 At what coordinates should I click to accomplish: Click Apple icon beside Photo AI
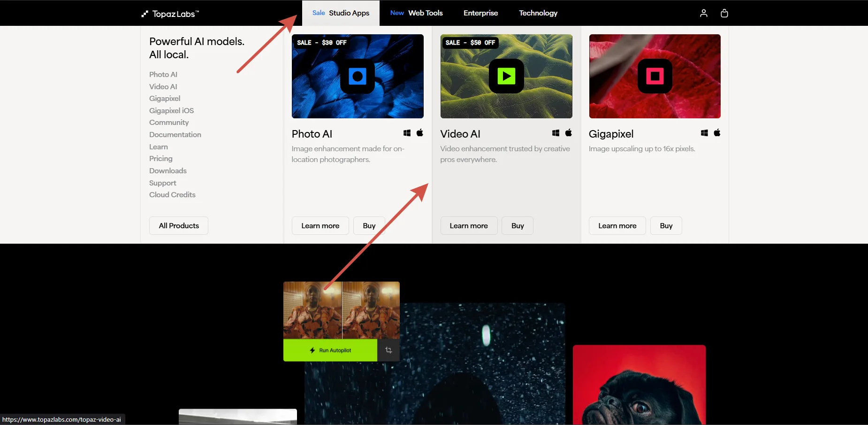click(x=420, y=133)
